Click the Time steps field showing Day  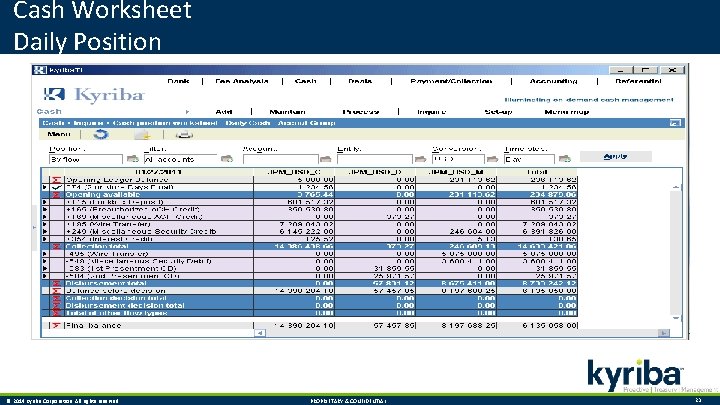click(529, 159)
